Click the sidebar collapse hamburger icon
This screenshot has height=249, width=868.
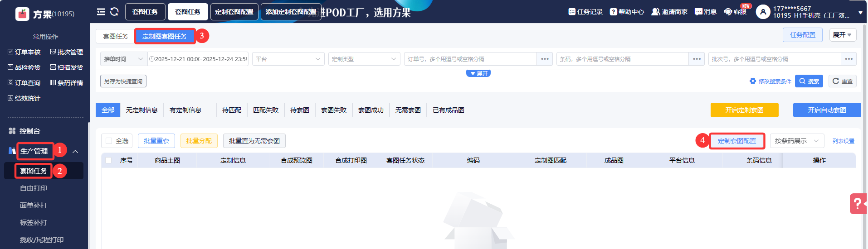pos(101,12)
